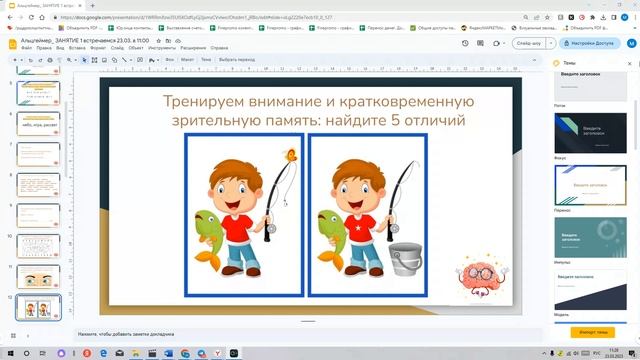Click the text box tool icon
The image size is (640, 360).
(x=94, y=60)
